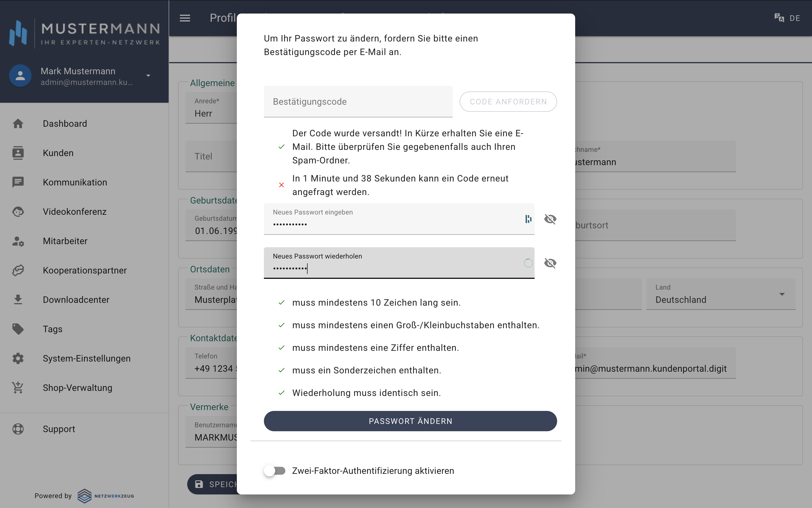
Task: Select Videokonferenz in the sidebar
Action: (84, 212)
